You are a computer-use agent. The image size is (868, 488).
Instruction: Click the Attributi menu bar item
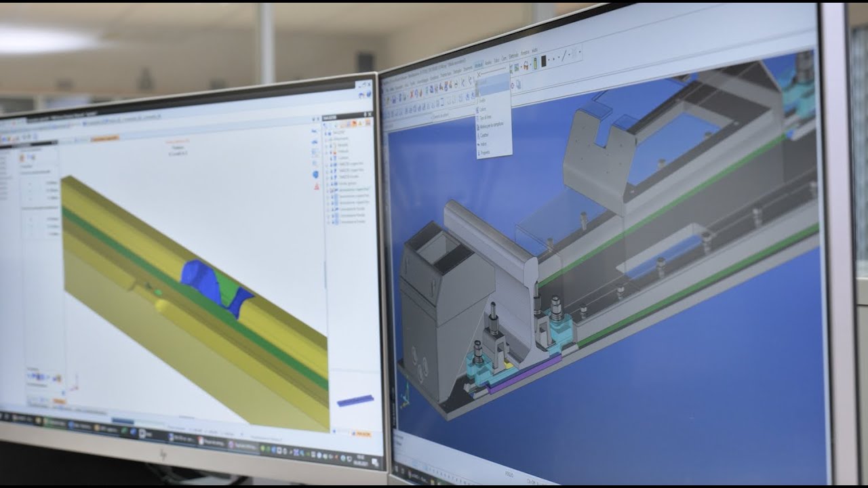tap(479, 63)
